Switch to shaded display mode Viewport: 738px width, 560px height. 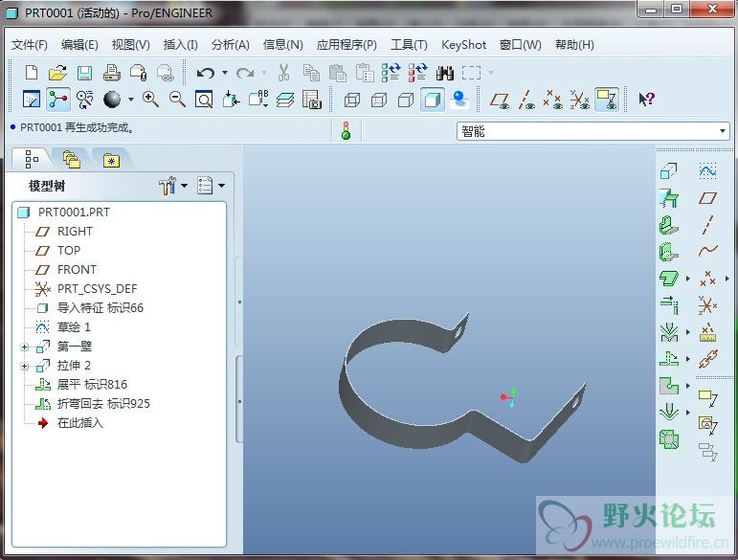(x=432, y=100)
